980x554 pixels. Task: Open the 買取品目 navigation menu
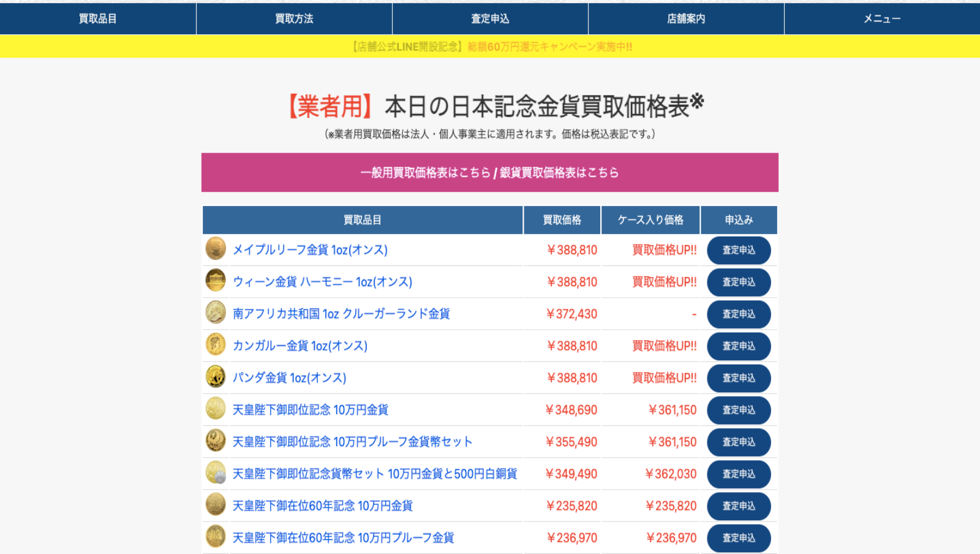tap(98, 18)
